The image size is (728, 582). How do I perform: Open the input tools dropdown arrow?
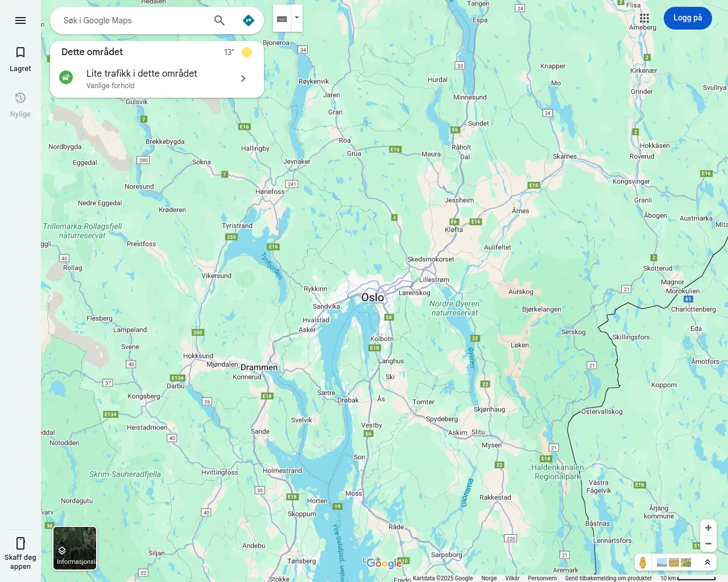(x=297, y=18)
